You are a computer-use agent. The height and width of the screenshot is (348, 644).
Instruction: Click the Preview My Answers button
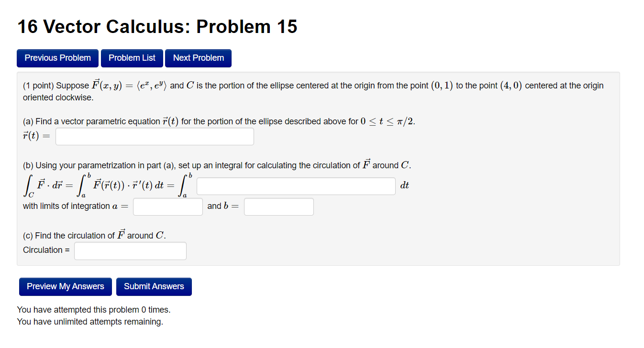pyautogui.click(x=65, y=286)
